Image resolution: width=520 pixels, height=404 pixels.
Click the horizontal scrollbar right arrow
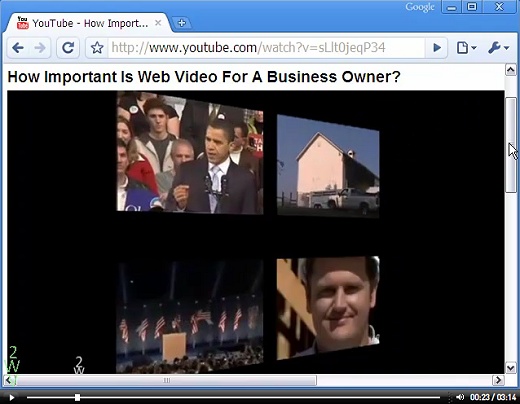click(x=498, y=380)
